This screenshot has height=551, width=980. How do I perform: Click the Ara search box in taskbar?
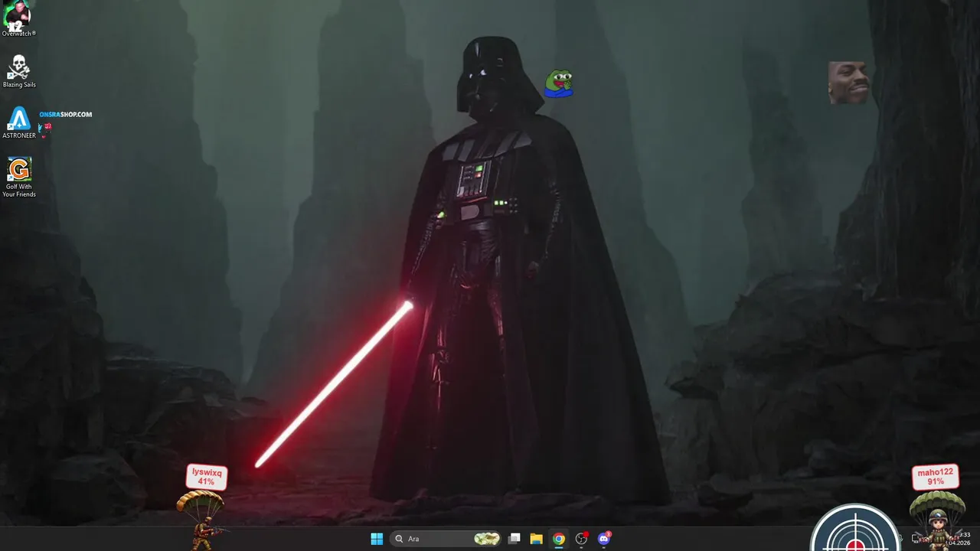(x=446, y=539)
